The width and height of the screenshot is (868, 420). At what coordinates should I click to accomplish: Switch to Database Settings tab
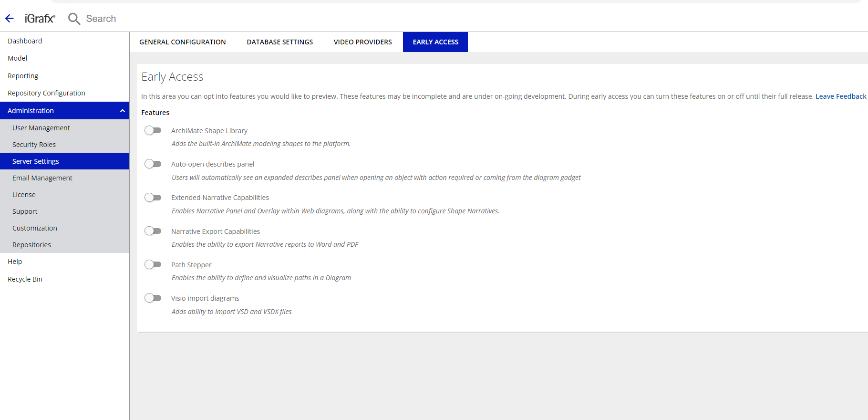[x=279, y=42]
